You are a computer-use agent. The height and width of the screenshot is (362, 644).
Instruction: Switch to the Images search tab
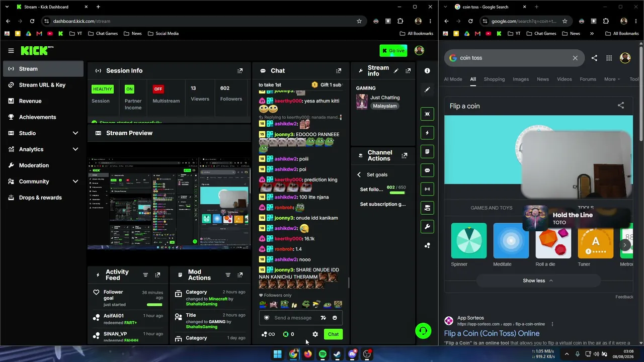[521, 79]
